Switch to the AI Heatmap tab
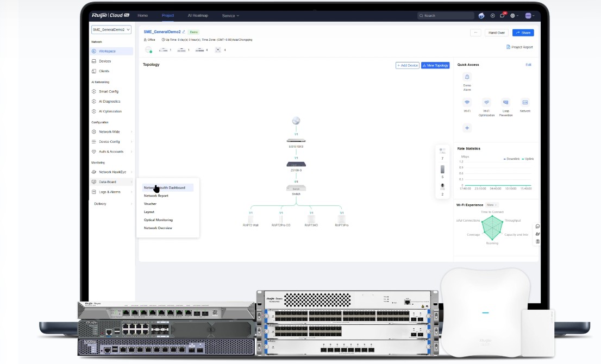 (x=198, y=16)
